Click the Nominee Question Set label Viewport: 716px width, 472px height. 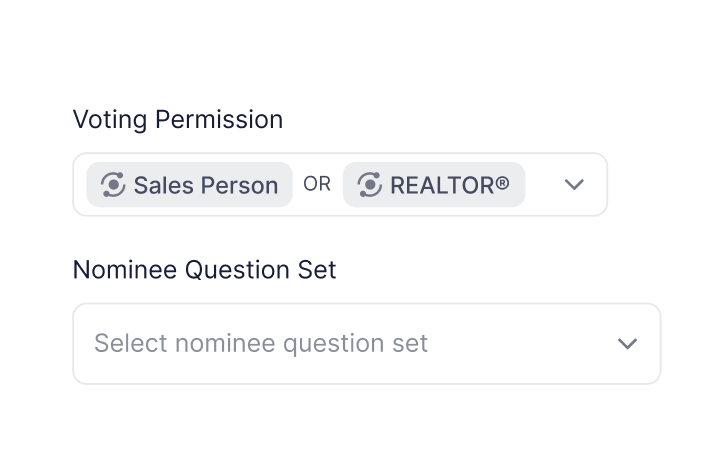point(204,270)
